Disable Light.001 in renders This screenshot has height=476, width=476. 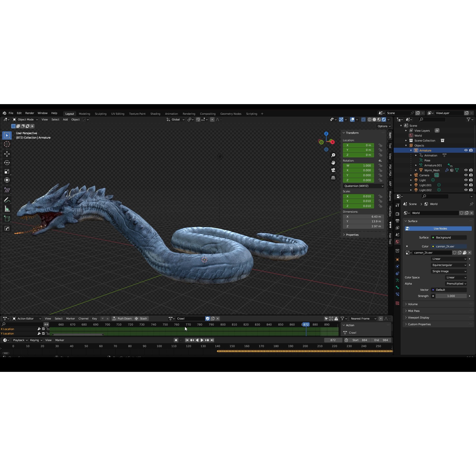[471, 185]
